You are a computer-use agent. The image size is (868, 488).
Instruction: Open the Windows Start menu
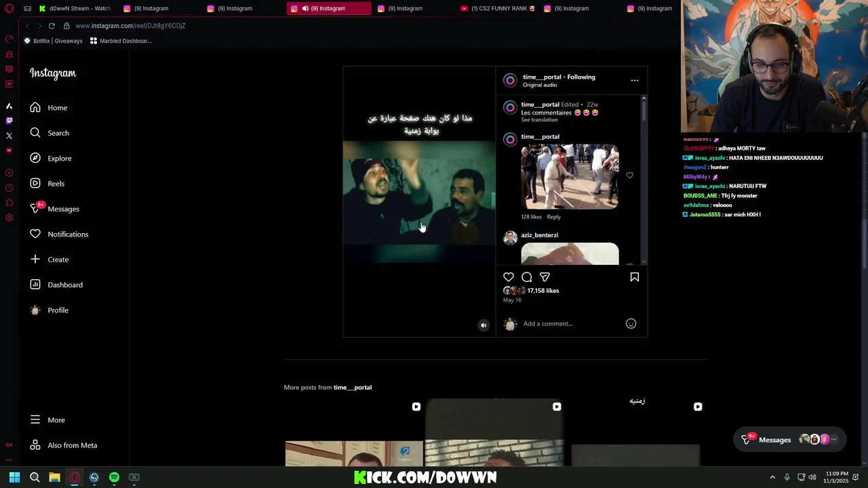click(14, 477)
